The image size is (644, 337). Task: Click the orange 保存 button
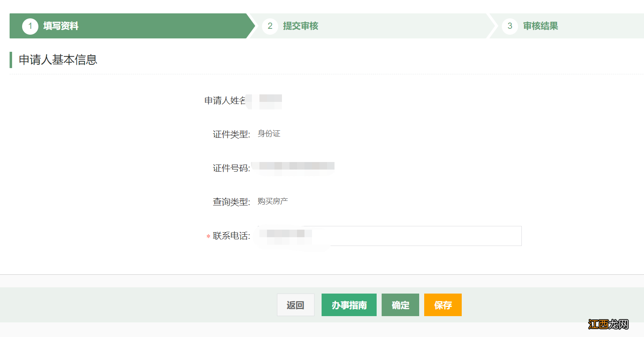[443, 305]
